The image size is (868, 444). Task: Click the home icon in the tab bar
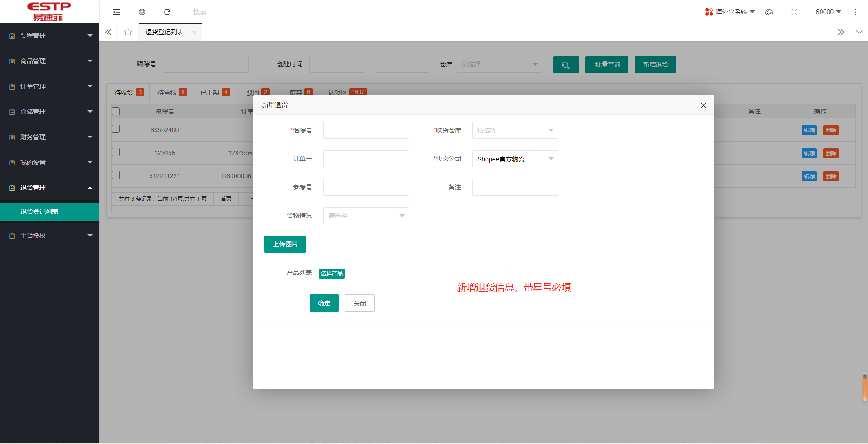(128, 32)
